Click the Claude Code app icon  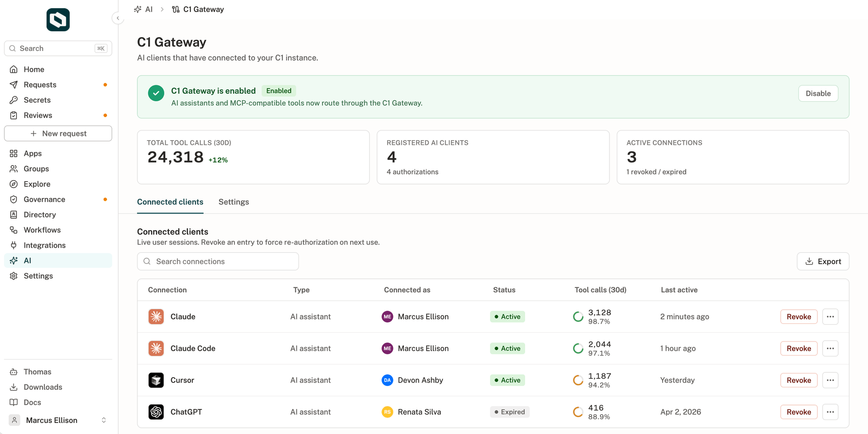(156, 349)
